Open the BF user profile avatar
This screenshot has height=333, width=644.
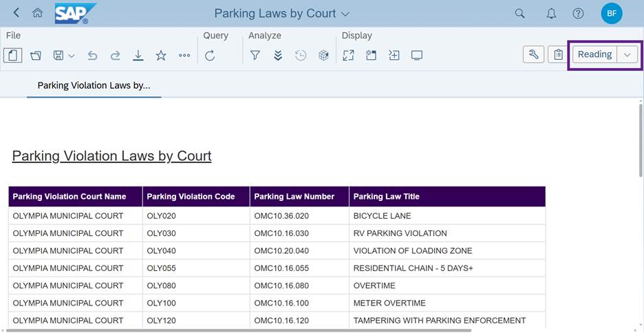[x=612, y=14]
